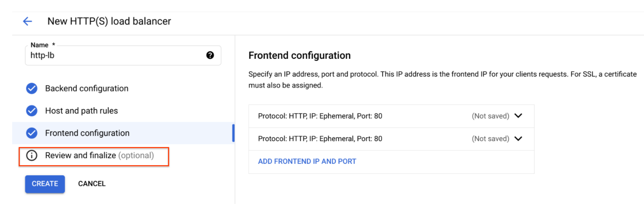Click the info icon beside Review and finalize
This screenshot has width=644, height=210.
point(32,156)
